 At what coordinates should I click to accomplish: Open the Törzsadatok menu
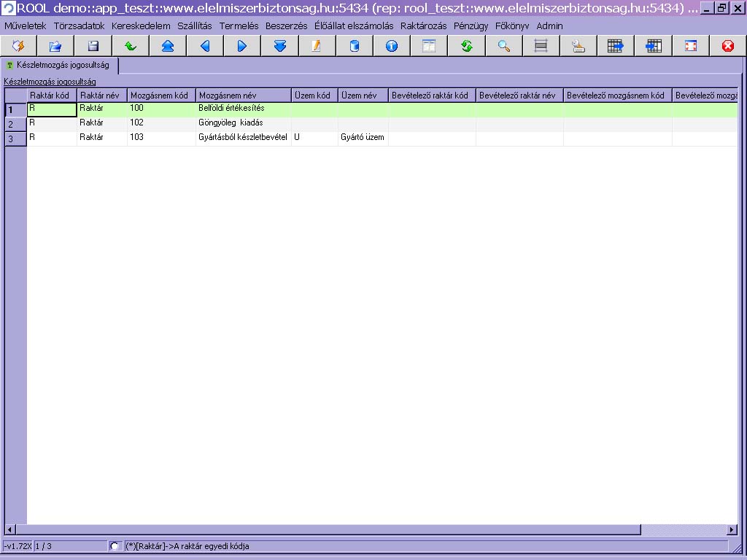tap(79, 26)
